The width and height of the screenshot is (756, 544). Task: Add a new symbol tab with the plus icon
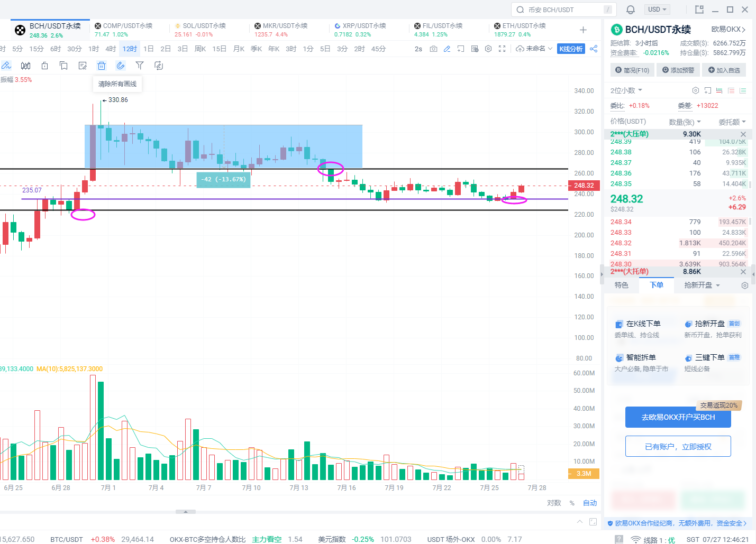pyautogui.click(x=583, y=30)
